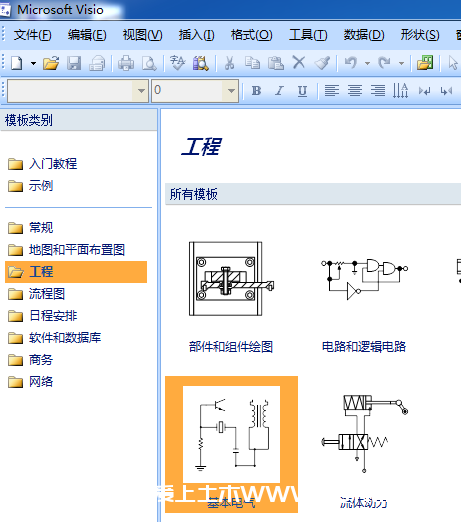Toggle Italic formatting
This screenshot has width=461, height=522.
(279, 91)
